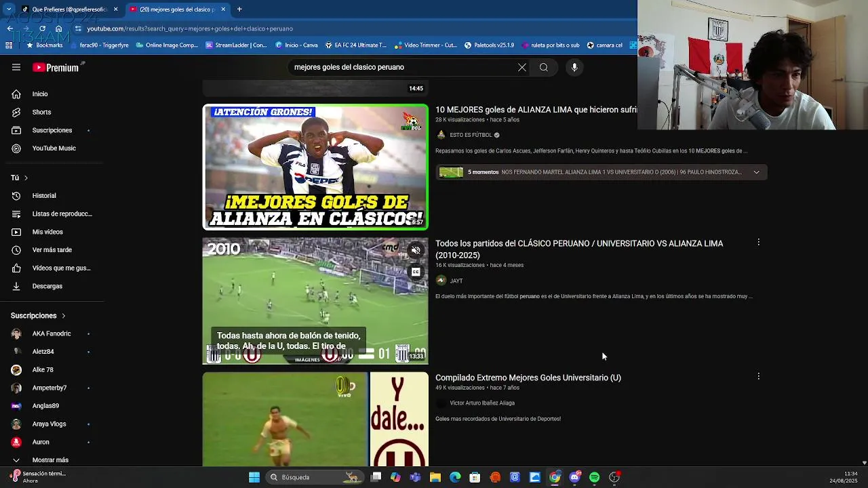Select the mejores goles del clasico YouTube tab
Viewport: 868px width, 488px height.
pos(178,9)
